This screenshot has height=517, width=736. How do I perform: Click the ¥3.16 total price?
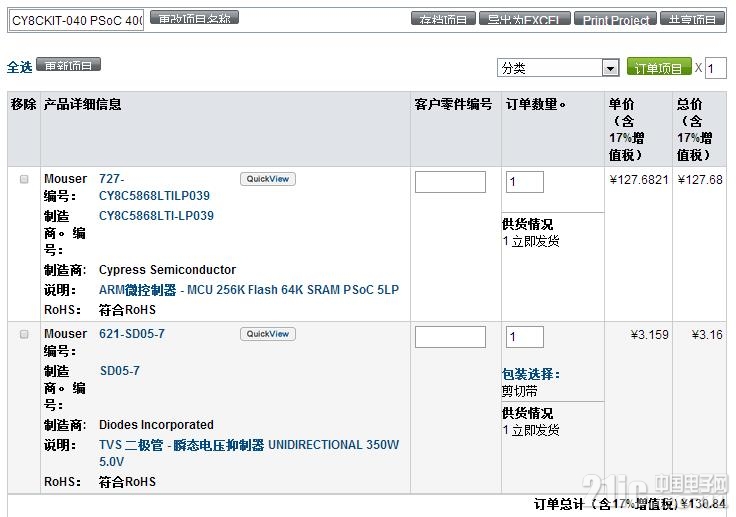(x=707, y=335)
